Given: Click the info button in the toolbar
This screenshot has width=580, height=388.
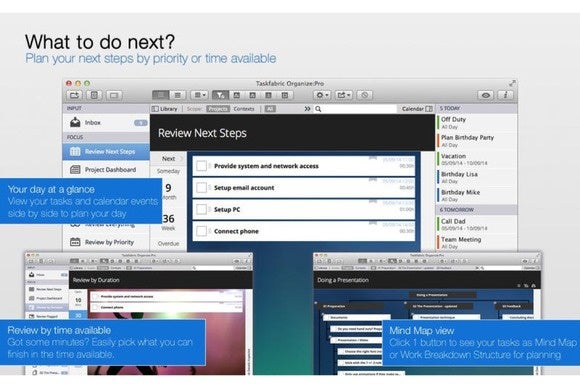Looking at the screenshot, I should [505, 95].
